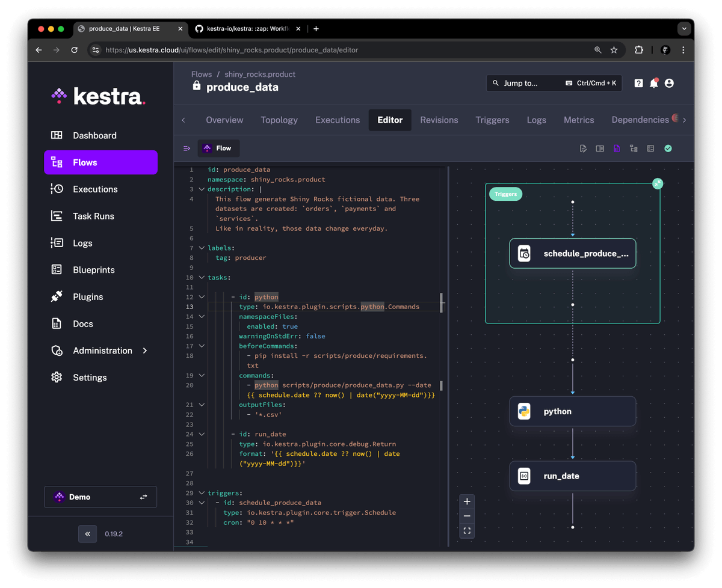Select the run_date task node
This screenshot has height=588, width=722.
(x=573, y=476)
